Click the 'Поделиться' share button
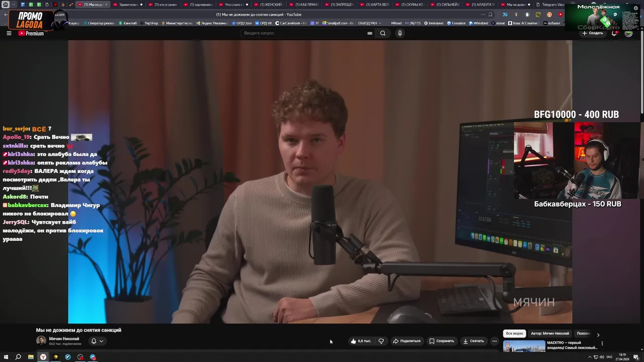This screenshot has height=362, width=644. point(407,341)
